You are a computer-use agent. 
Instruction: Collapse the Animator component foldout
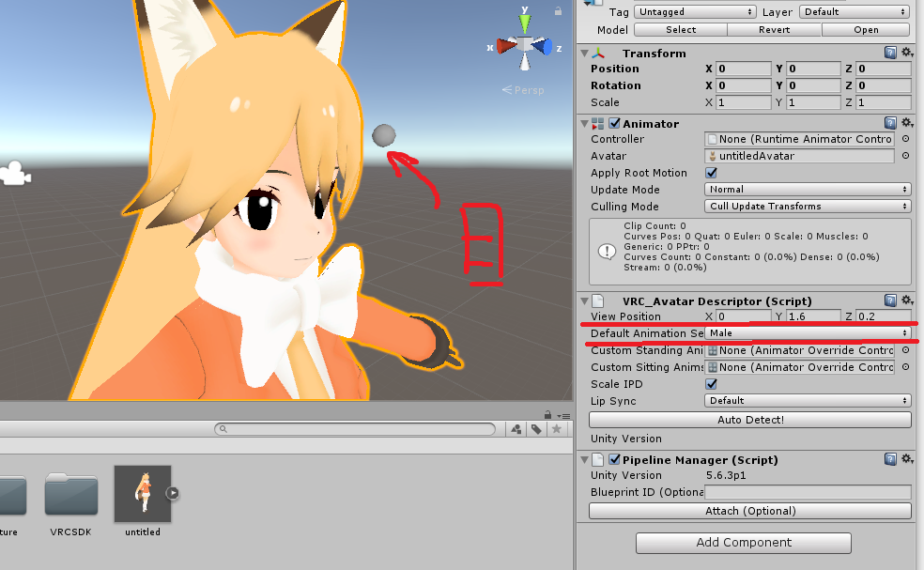coord(584,124)
